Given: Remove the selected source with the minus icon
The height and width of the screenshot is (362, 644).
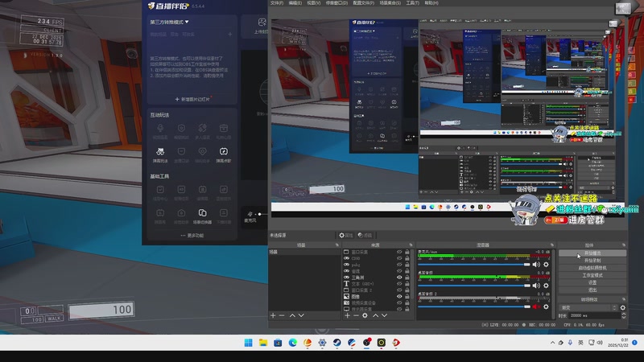Looking at the screenshot, I should (356, 315).
